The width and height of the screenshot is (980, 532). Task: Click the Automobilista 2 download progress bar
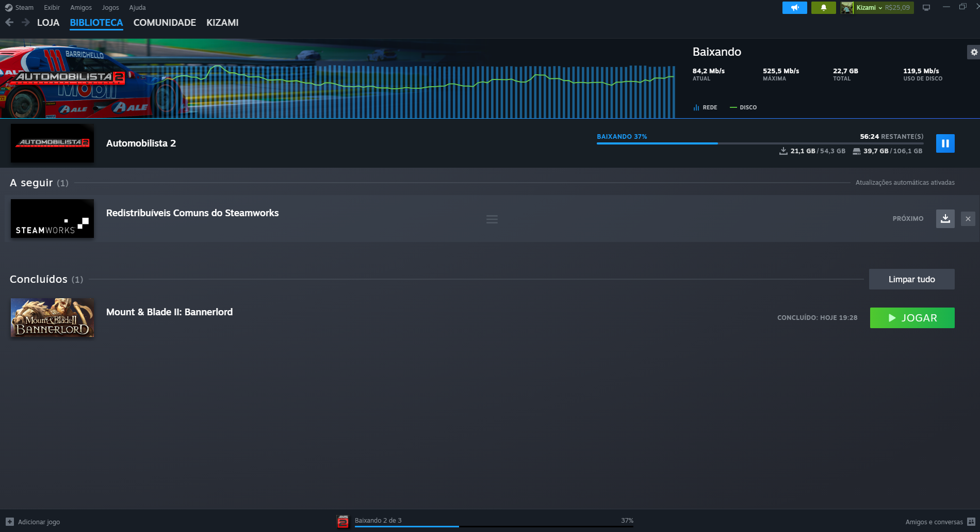coord(760,143)
